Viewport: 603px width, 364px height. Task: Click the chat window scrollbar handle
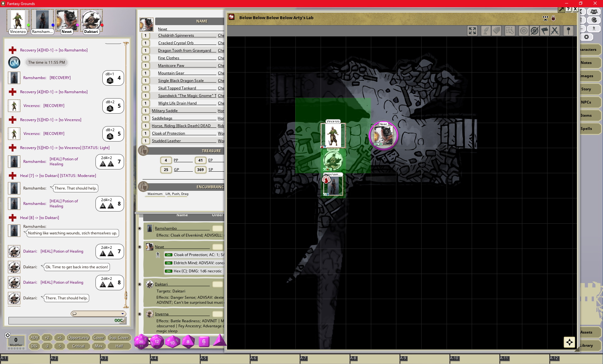pyautogui.click(x=126, y=296)
